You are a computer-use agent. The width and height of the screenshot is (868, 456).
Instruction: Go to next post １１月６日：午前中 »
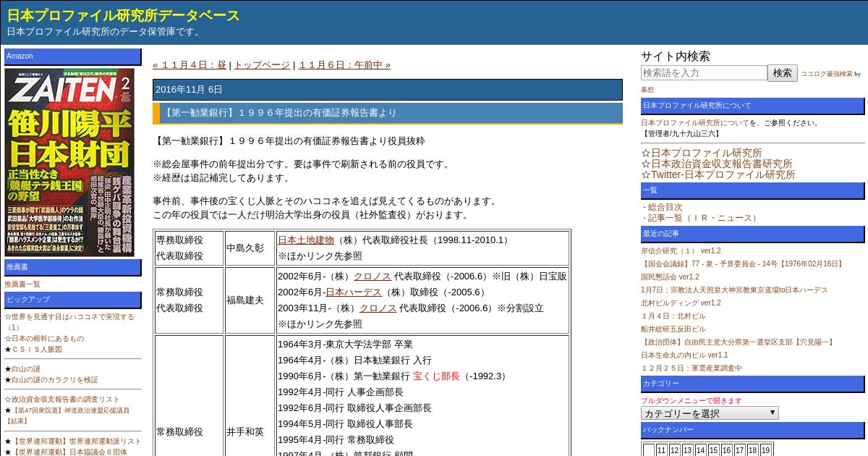[x=344, y=64]
